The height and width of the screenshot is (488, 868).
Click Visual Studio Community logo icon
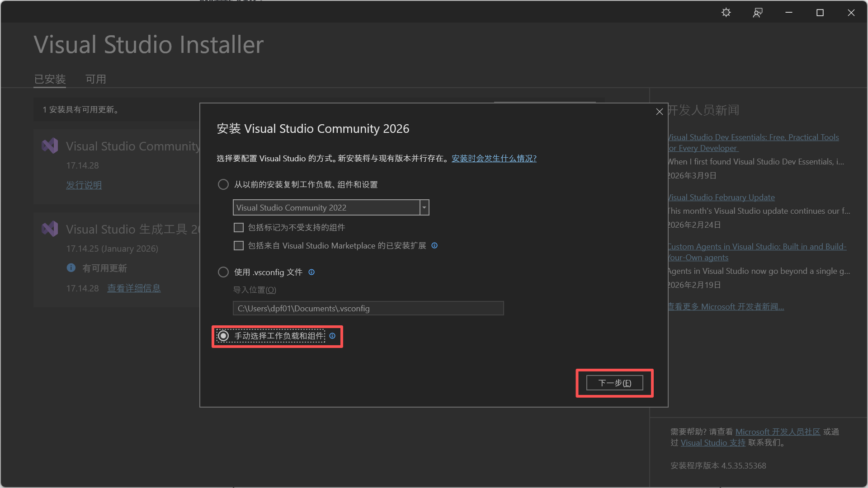[x=50, y=145]
